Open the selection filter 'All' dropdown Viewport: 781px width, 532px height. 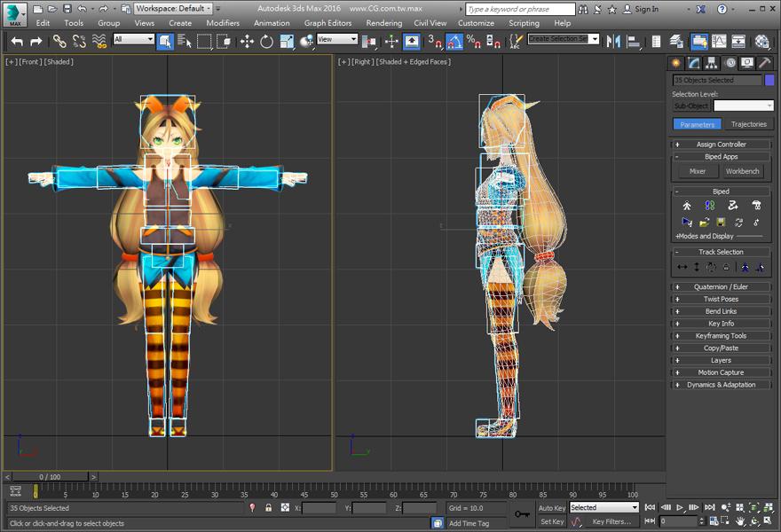(x=133, y=40)
